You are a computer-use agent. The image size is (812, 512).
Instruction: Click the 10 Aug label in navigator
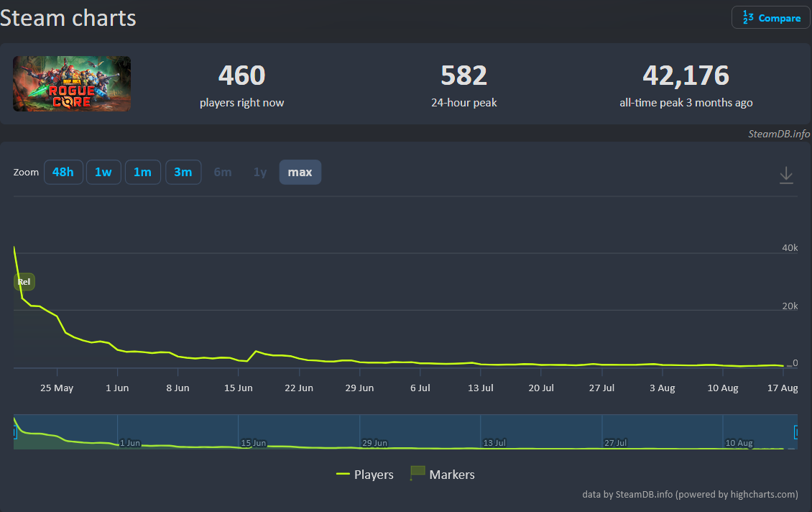point(739,442)
